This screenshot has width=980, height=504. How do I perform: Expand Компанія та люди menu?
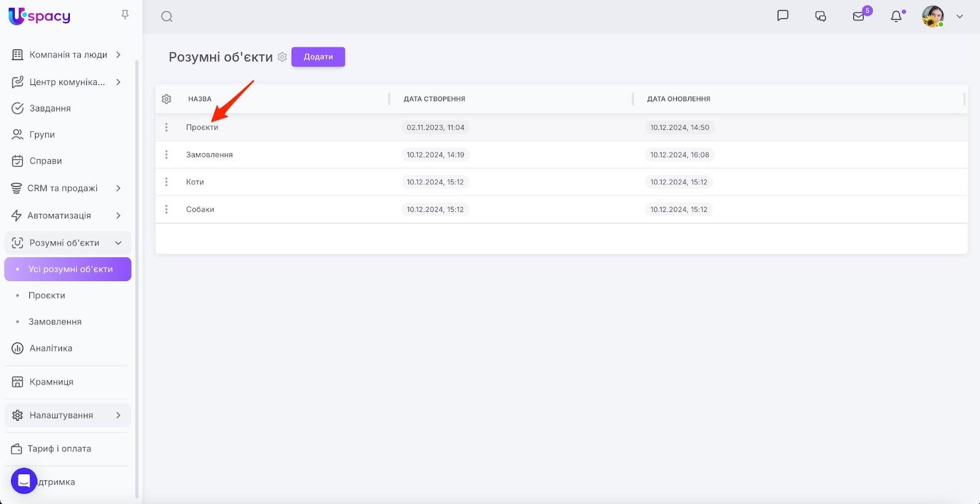[x=118, y=55]
